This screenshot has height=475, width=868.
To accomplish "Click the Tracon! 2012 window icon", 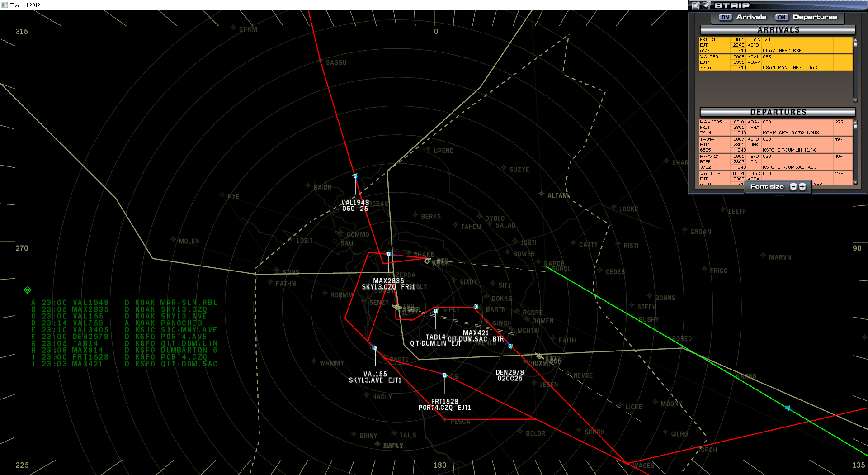I will click(5, 5).
